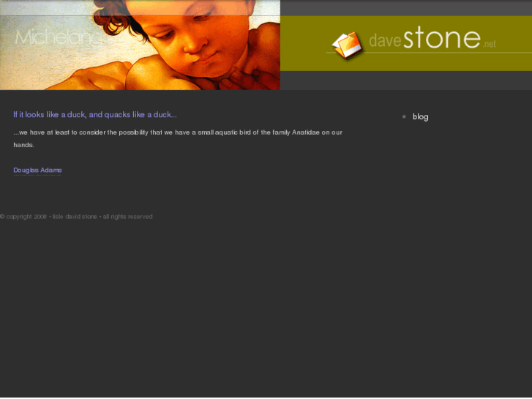Click the quote paragraph about Anatidae
The width and height of the screenshot is (532, 399).
click(178, 138)
